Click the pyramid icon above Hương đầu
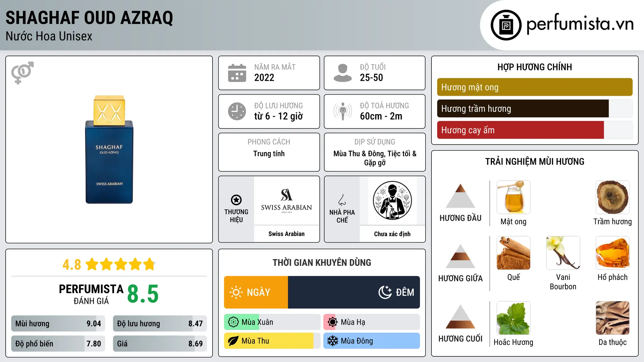The image size is (644, 362). click(460, 196)
